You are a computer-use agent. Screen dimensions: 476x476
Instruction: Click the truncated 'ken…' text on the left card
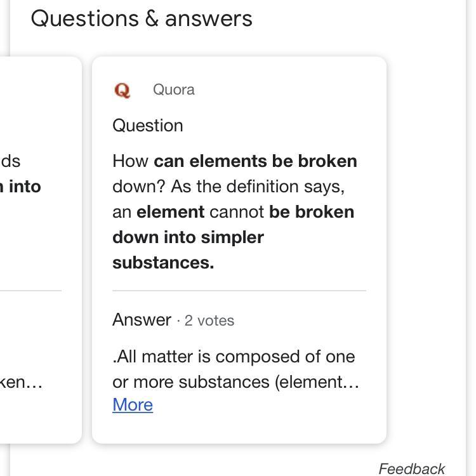(22, 382)
